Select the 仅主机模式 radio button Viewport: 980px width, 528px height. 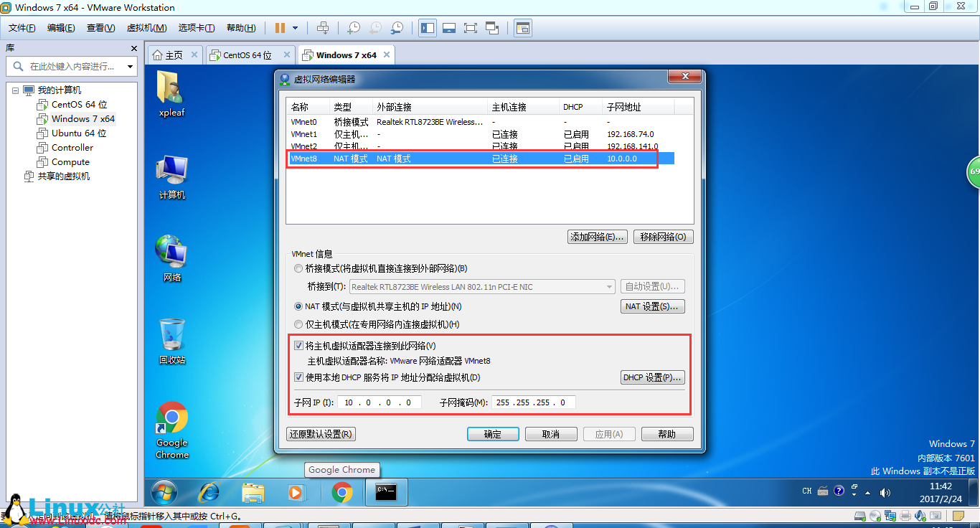click(x=298, y=324)
